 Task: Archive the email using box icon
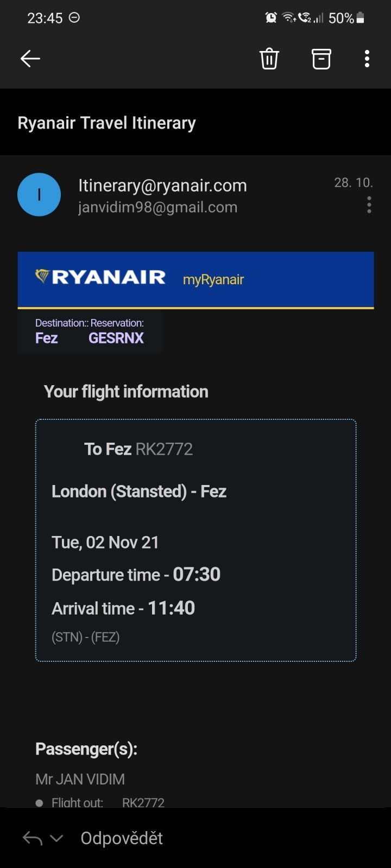tap(321, 59)
